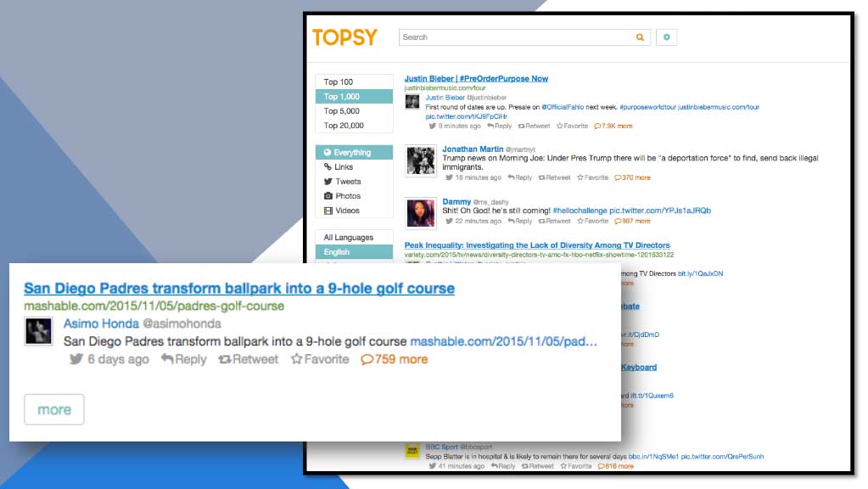Choose All Languages in language filter
The height and width of the screenshot is (489, 868).
pyautogui.click(x=348, y=238)
